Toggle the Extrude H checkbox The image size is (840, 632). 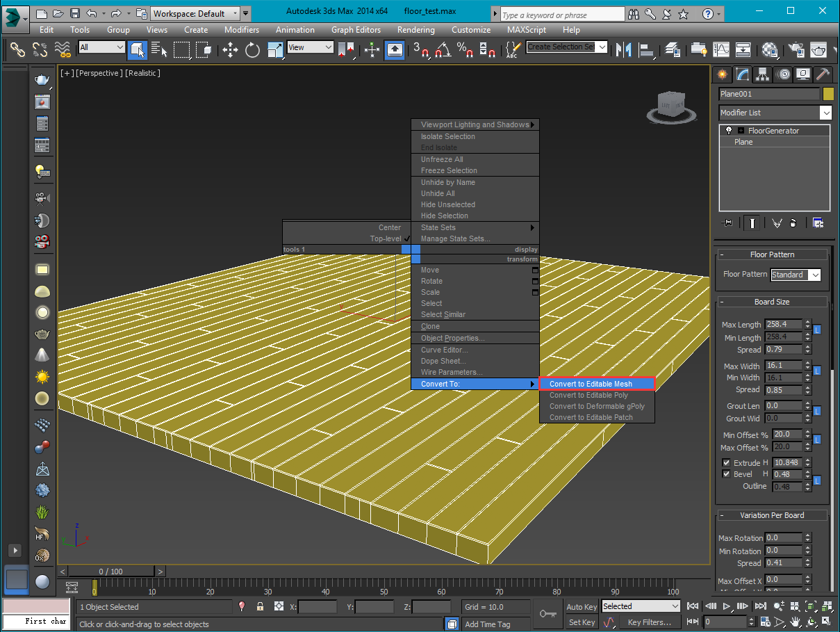tap(726, 463)
